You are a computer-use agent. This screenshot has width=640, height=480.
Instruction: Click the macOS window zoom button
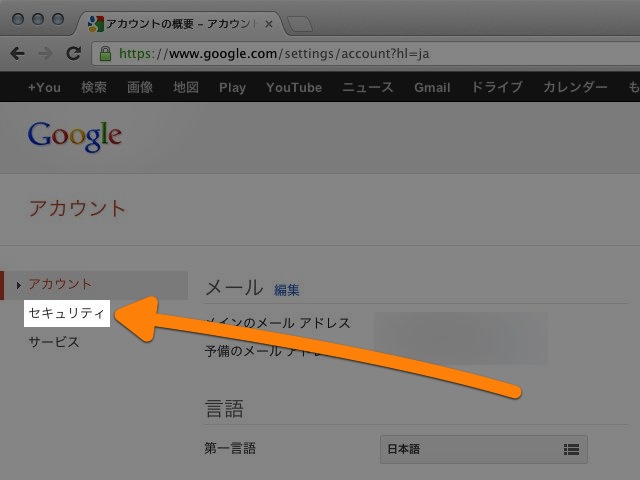coord(58,19)
